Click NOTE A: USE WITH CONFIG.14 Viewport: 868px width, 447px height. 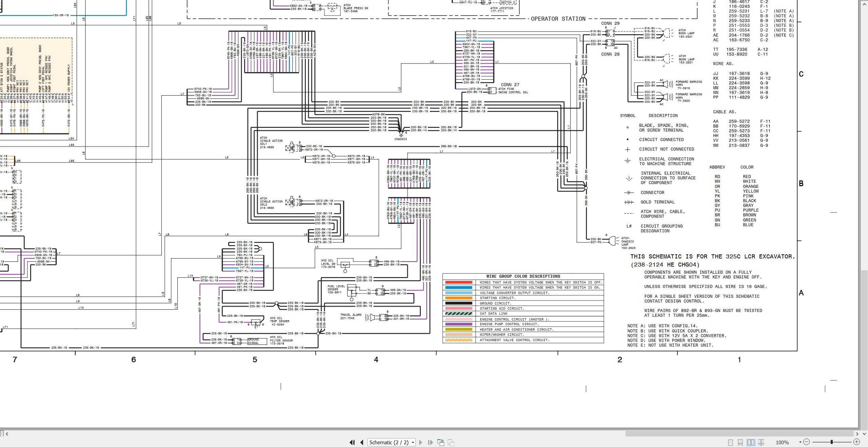[x=663, y=326]
